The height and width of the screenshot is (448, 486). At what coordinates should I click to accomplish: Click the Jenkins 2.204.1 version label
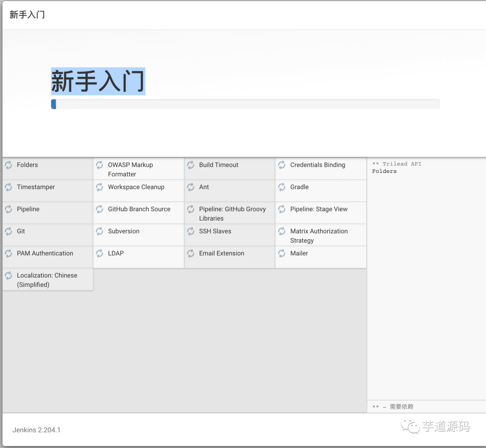[x=36, y=430]
